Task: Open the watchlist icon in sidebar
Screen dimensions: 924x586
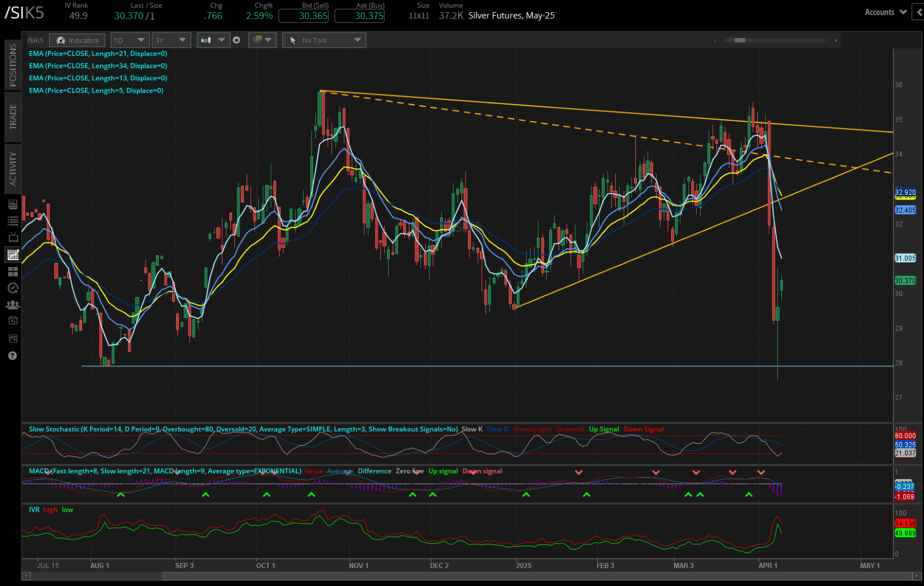Action: pyautogui.click(x=13, y=220)
